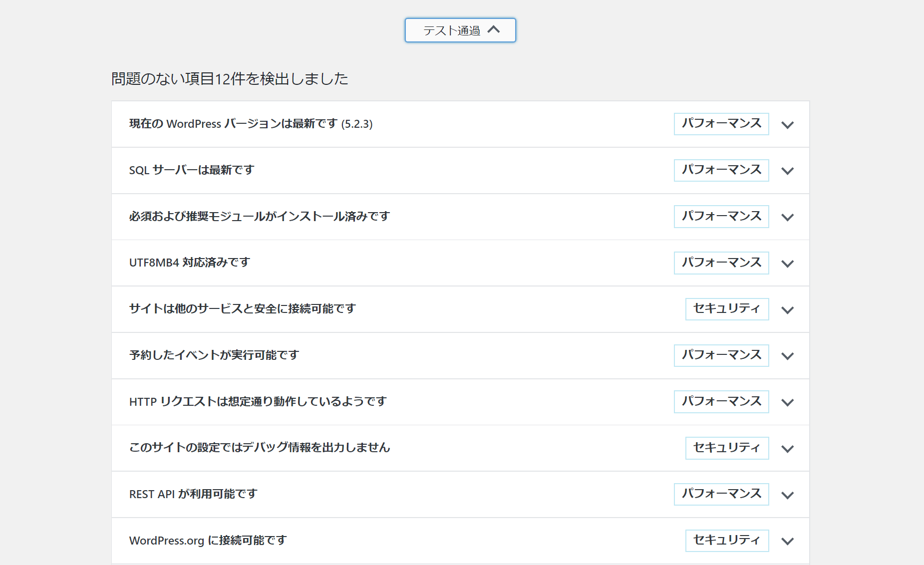Open the UTF8MB4 対応済みです item title
Viewport: 924px width, 565px height.
(189, 263)
